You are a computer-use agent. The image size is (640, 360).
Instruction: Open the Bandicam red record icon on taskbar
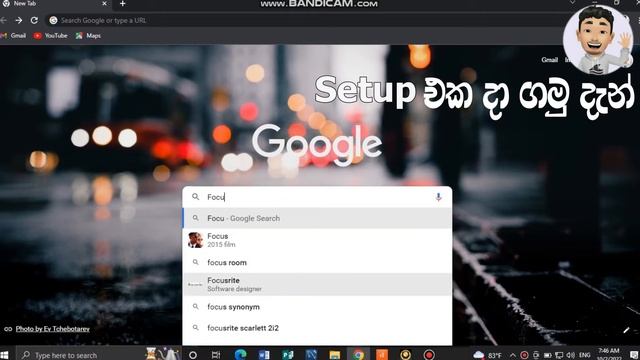pos(429,355)
